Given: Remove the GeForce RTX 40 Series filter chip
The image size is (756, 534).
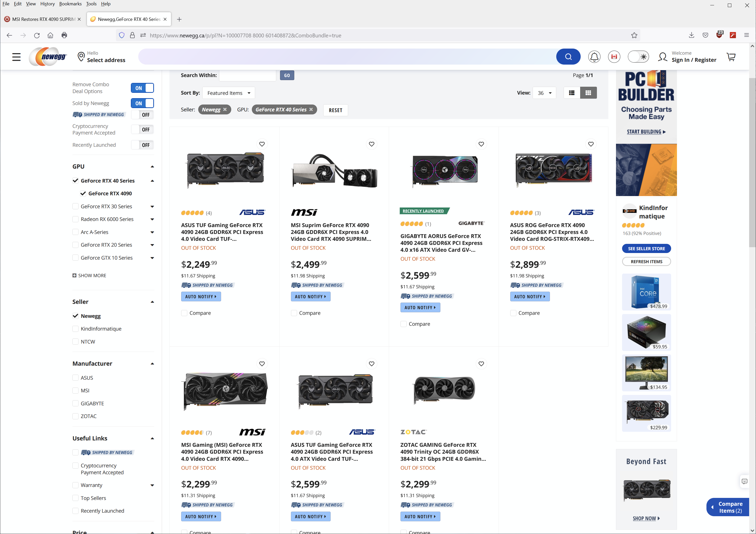Looking at the screenshot, I should coord(311,109).
